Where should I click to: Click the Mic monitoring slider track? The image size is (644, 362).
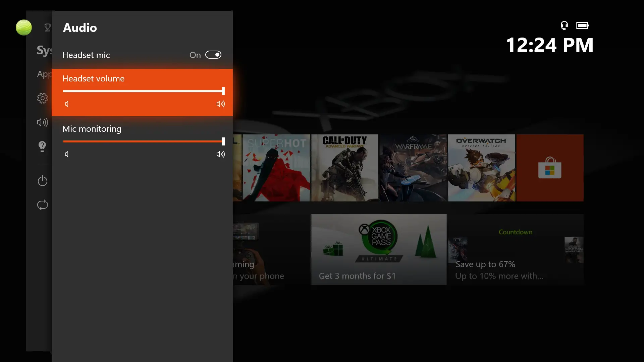pyautogui.click(x=143, y=141)
